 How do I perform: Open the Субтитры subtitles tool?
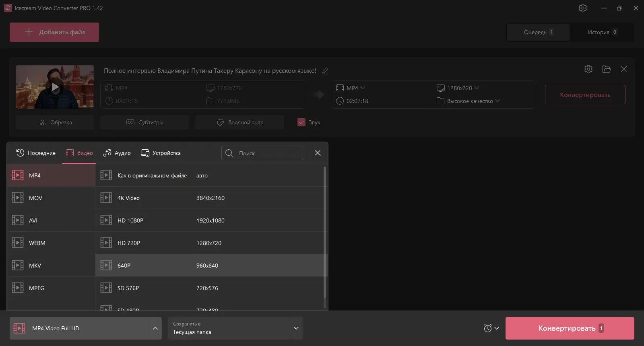click(144, 122)
